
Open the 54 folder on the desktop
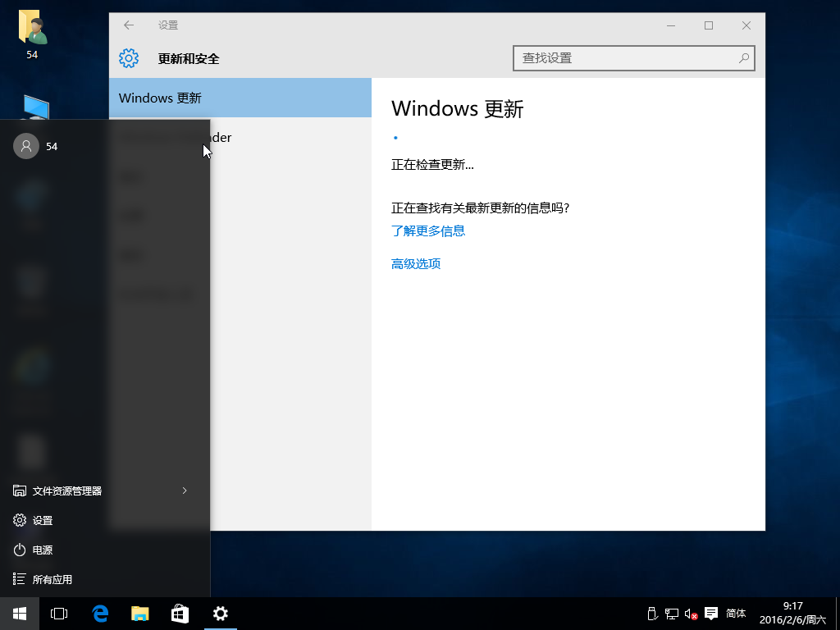click(32, 33)
